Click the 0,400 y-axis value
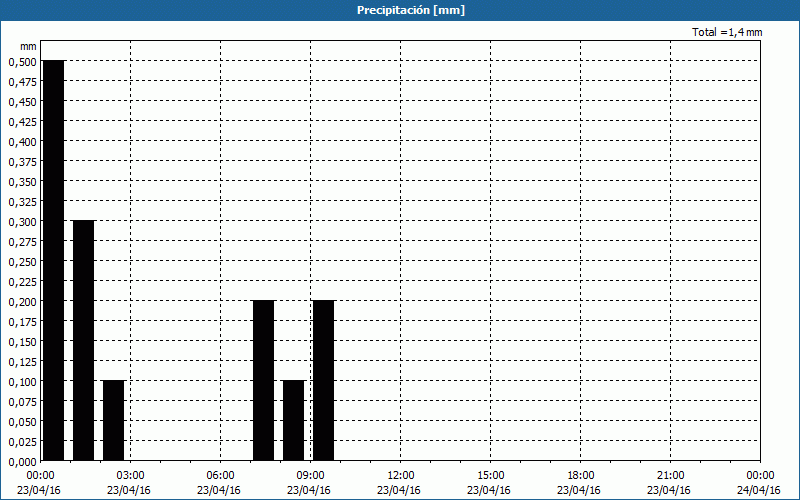This screenshot has height=500, width=800. coord(22,142)
